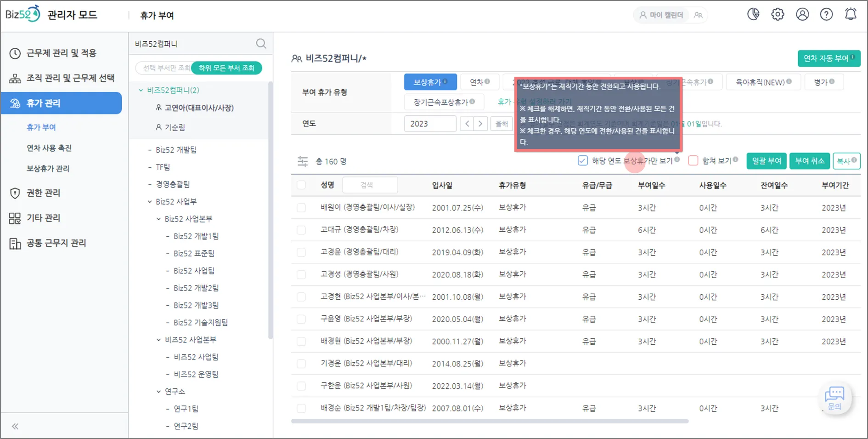Click the info icon after 해당 연도 보상휴가만 보기
The width and height of the screenshot is (868, 439).
pyautogui.click(x=677, y=160)
